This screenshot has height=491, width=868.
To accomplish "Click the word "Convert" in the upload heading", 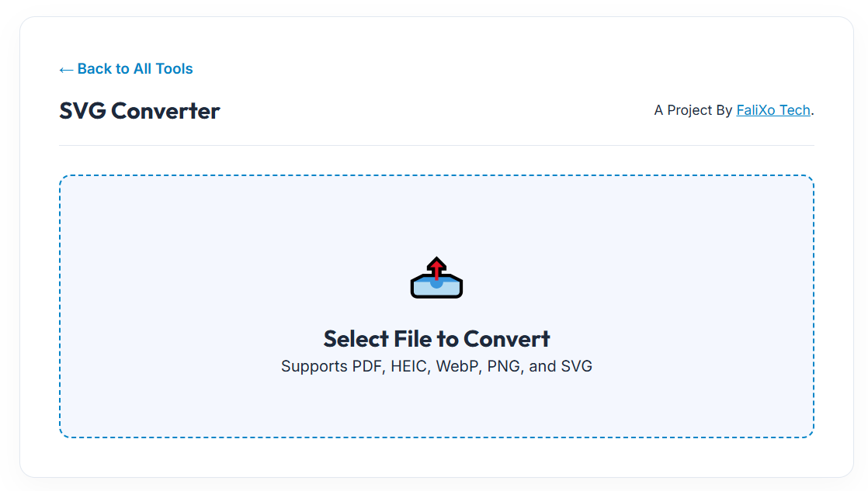I will pyautogui.click(x=506, y=339).
